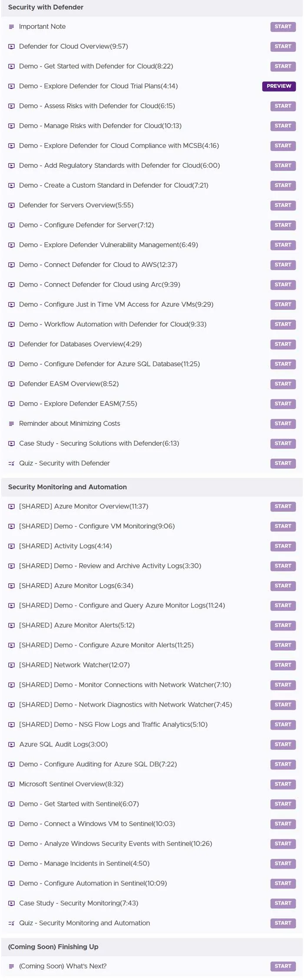Start the Defender for Servers Overview lesson
The height and width of the screenshot is (980, 304).
point(283,205)
